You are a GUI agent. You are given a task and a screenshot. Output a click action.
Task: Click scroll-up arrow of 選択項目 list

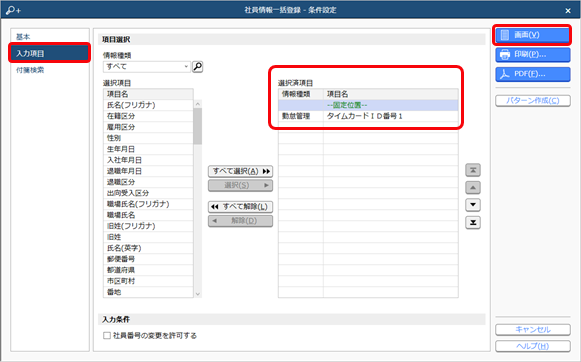(197, 104)
